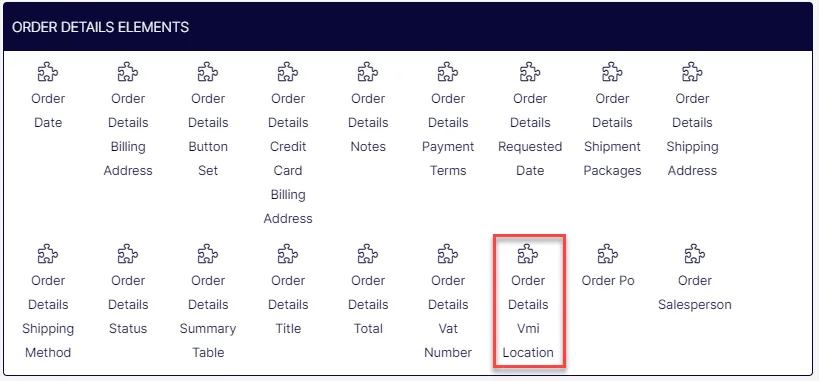The height and width of the screenshot is (381, 819).
Task: Click the Order Details Billing Address icon
Action: tap(128, 72)
